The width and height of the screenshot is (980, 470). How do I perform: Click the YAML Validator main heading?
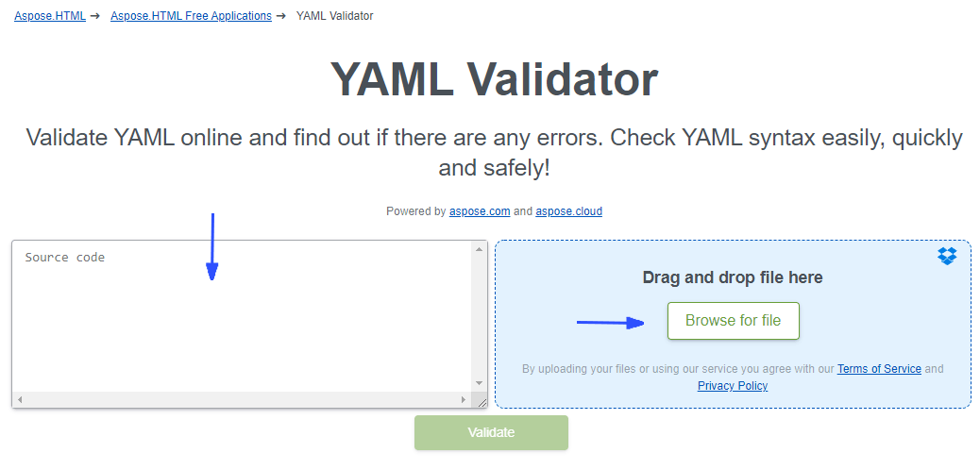coord(494,80)
